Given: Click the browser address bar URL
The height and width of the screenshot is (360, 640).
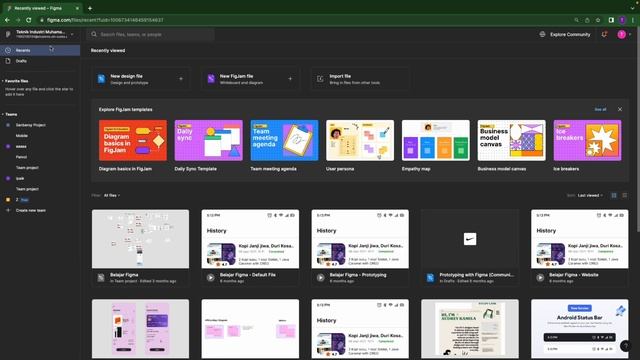Looking at the screenshot, I should [x=105, y=20].
